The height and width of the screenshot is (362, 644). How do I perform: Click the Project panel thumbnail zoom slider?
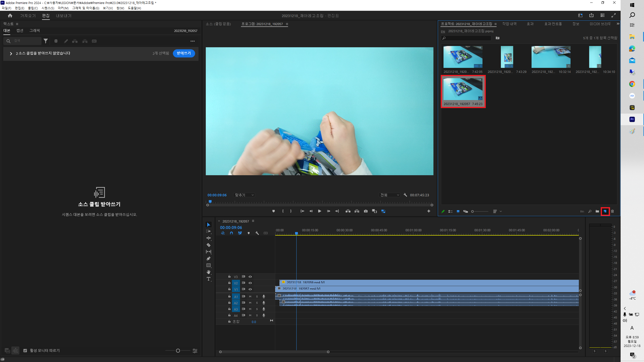[x=480, y=211]
